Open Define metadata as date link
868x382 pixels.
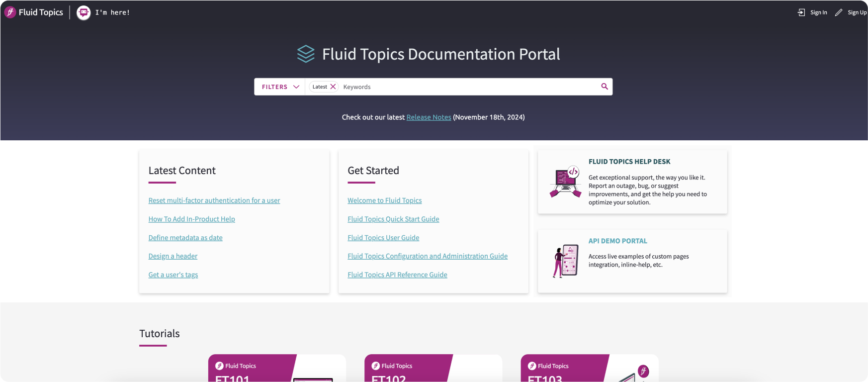[185, 238]
